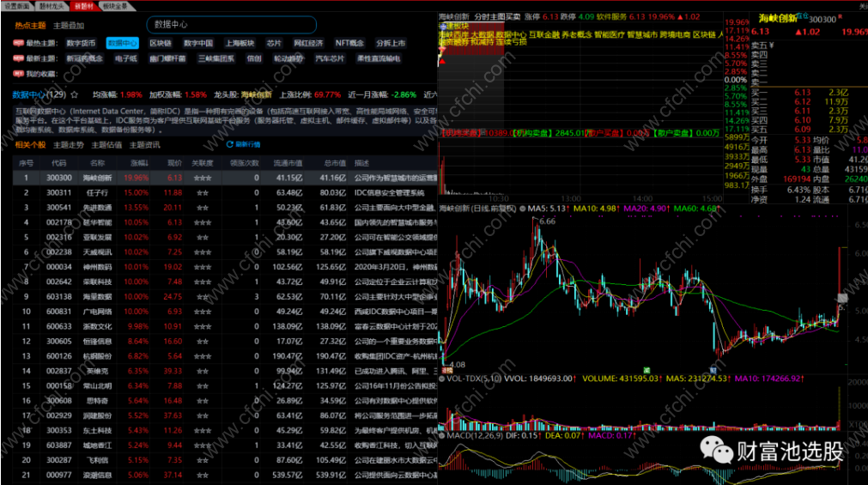Open the 主题资讯 tab
The image size is (868, 485).
pos(144,145)
